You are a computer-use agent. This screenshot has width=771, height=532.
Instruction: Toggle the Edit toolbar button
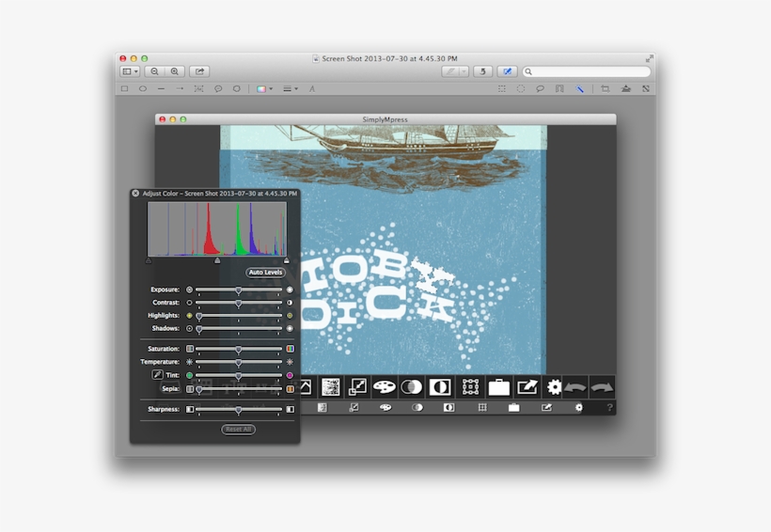click(x=507, y=71)
